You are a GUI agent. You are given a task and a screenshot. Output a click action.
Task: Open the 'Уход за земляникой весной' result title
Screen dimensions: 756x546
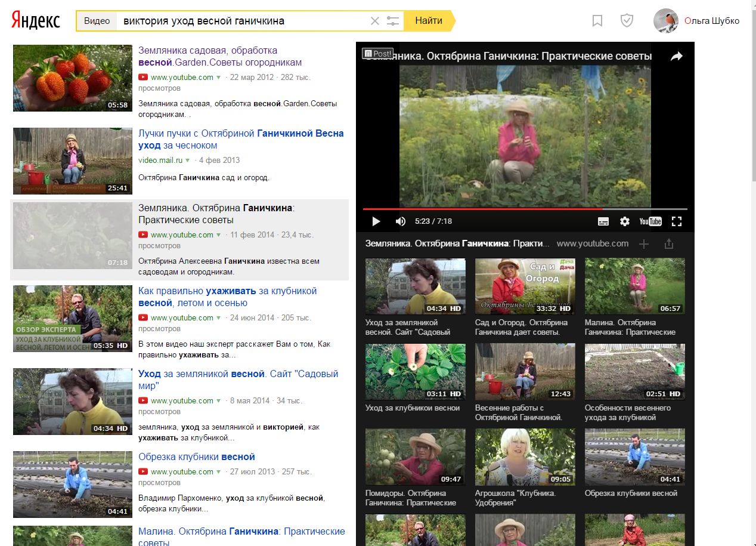tap(238, 380)
